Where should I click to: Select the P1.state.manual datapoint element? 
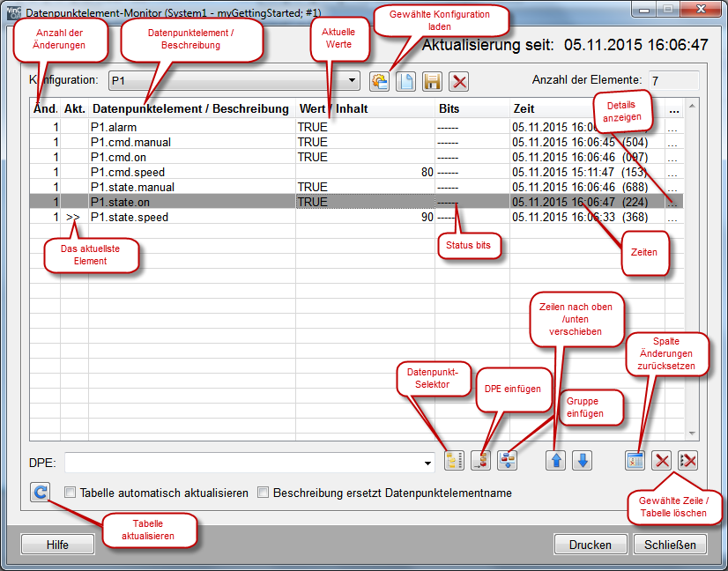point(133,187)
